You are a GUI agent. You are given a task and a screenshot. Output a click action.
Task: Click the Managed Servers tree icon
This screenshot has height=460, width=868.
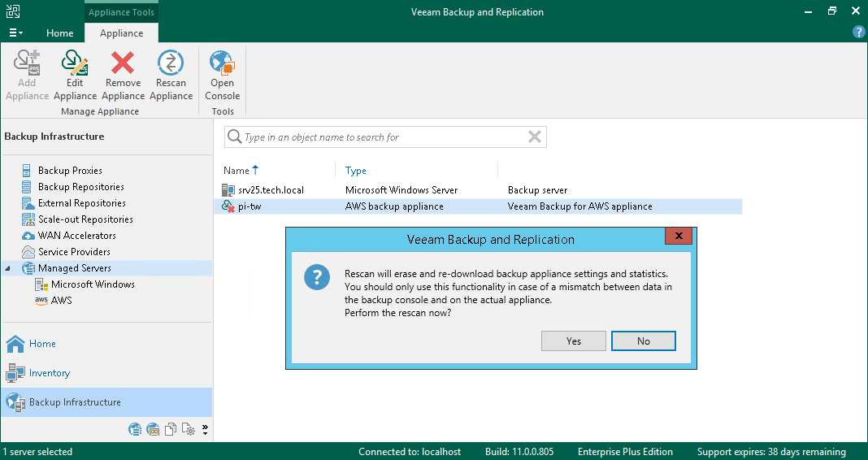click(28, 268)
